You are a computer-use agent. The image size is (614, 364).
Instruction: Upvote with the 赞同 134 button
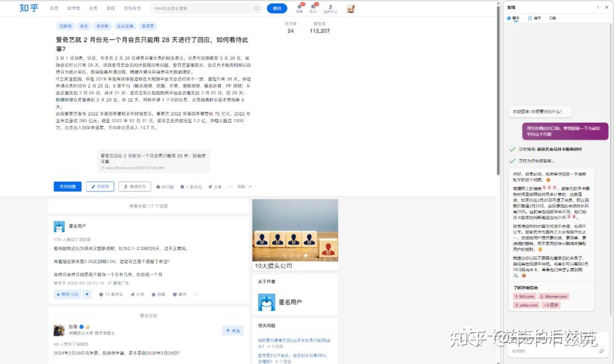[67, 293]
